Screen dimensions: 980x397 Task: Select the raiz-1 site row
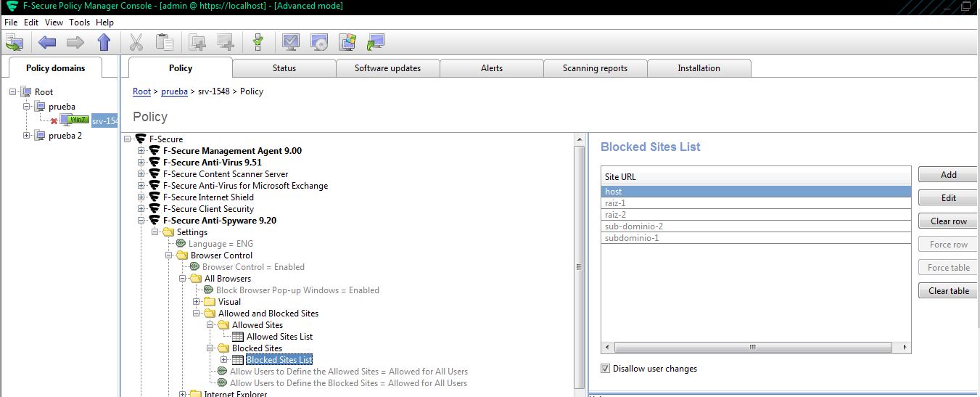point(756,203)
